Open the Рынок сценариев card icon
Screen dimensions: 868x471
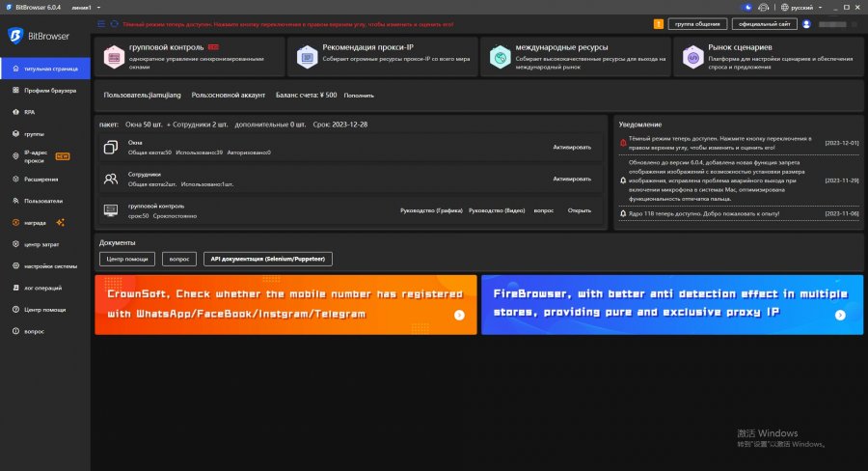(692, 57)
